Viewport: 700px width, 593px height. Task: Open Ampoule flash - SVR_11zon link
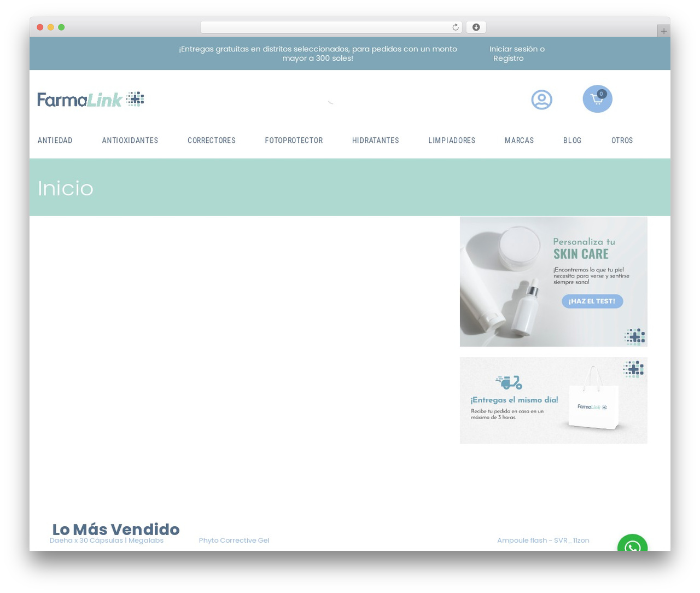coord(543,540)
